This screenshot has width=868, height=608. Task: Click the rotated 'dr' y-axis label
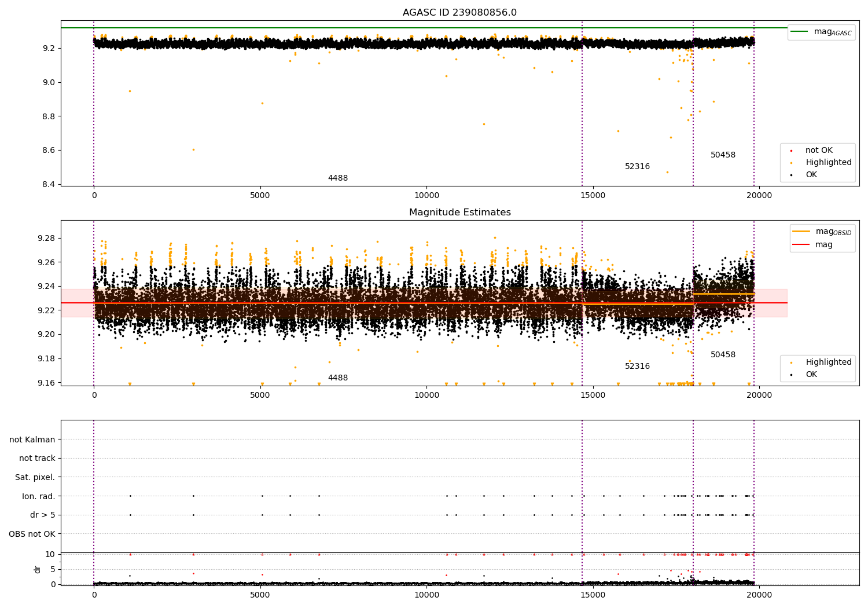point(38,569)
